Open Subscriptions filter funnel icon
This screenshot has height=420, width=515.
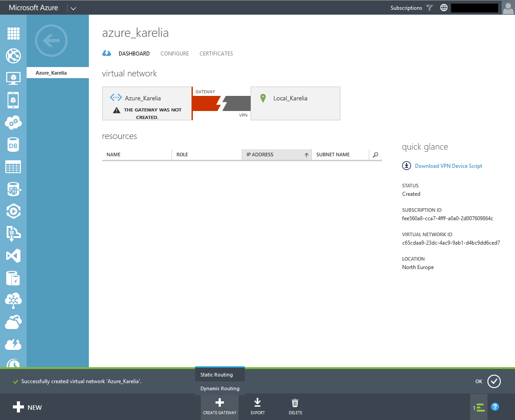430,8
